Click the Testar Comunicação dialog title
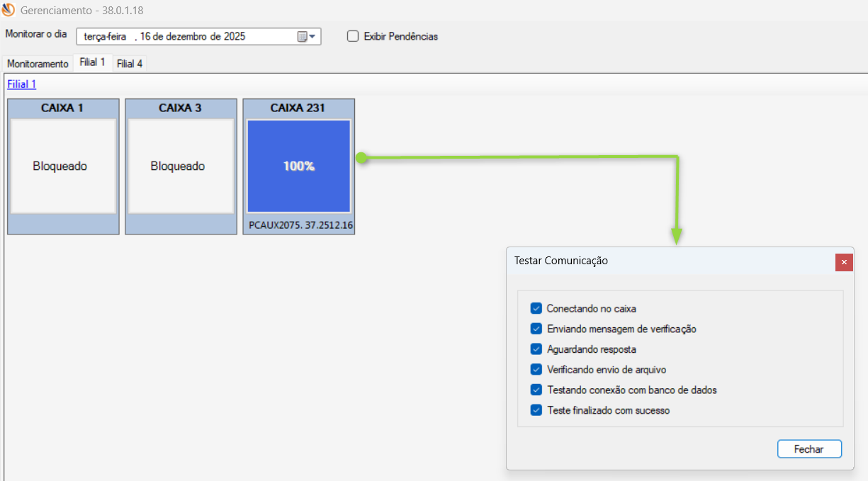Viewport: 868px width, 481px height. (x=561, y=261)
